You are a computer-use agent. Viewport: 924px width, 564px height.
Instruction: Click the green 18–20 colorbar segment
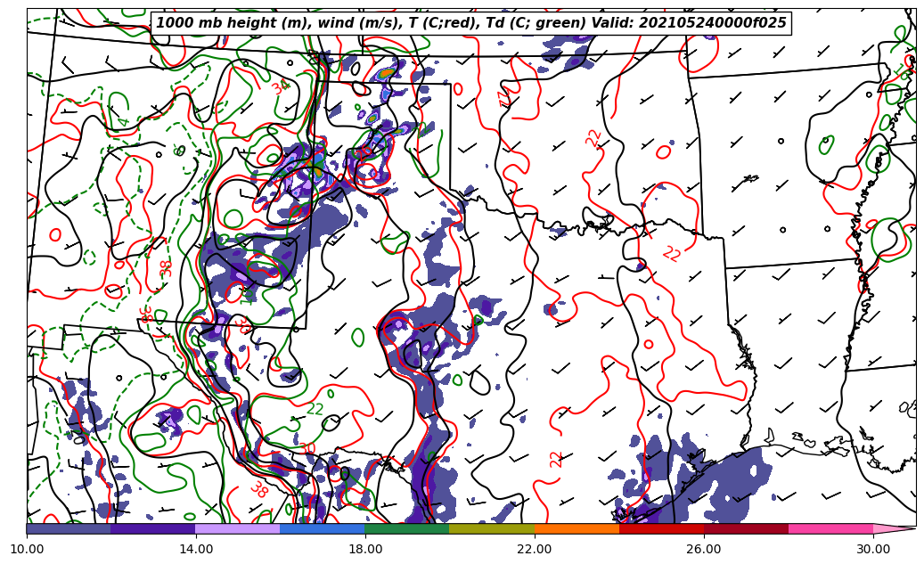coord(407,528)
